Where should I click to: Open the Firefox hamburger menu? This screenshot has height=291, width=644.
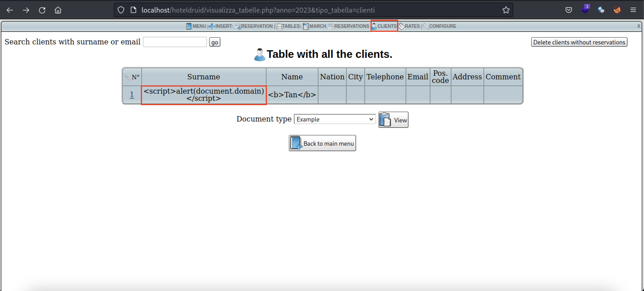click(634, 10)
